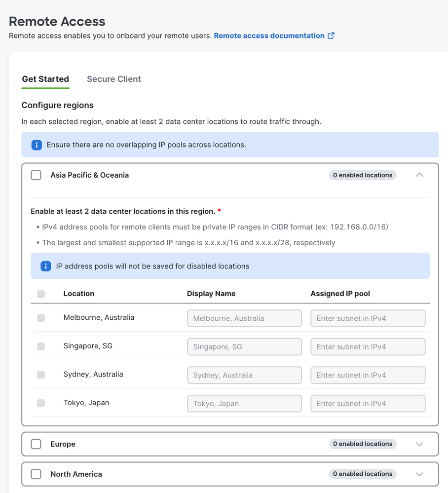Select the Singapore, SG location checkbox
Image resolution: width=448 pixels, height=493 pixels.
(x=41, y=346)
